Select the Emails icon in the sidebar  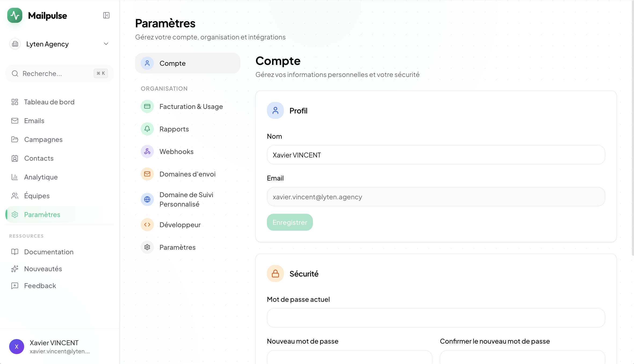(x=15, y=120)
